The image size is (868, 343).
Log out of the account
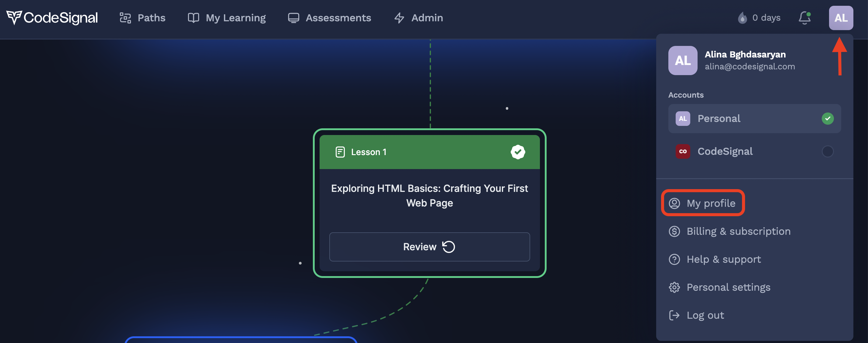pos(696,315)
